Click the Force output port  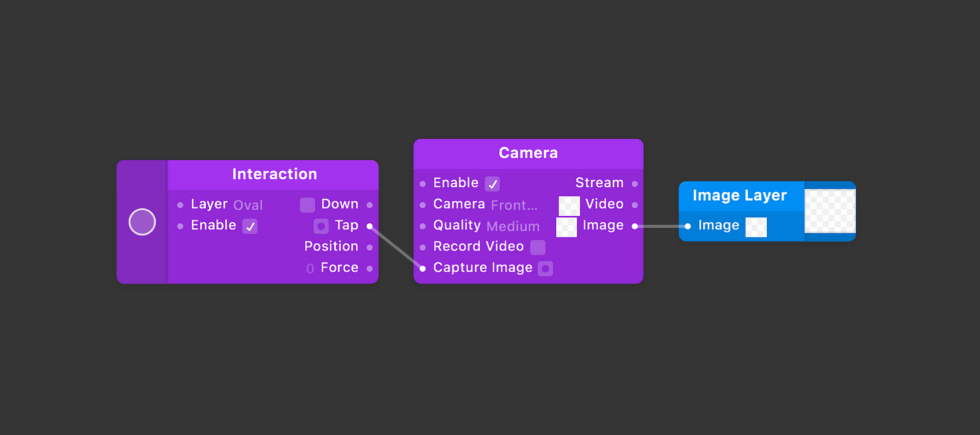point(369,269)
